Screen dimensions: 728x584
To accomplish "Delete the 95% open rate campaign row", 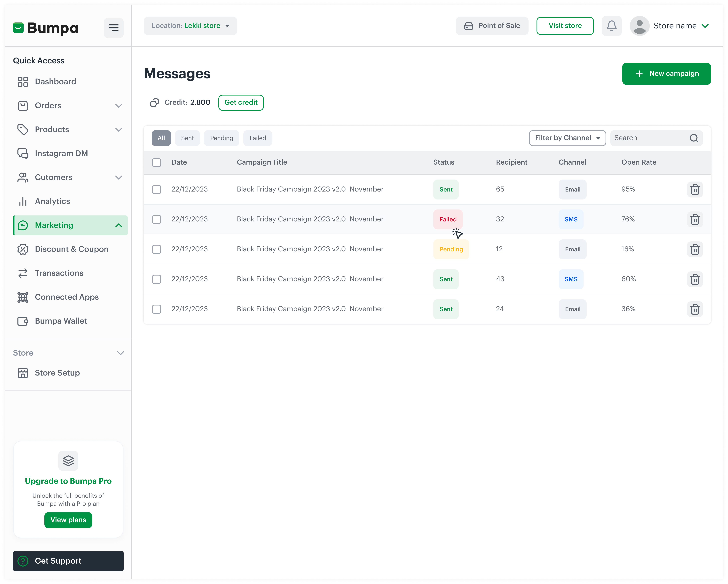I will click(x=695, y=190).
